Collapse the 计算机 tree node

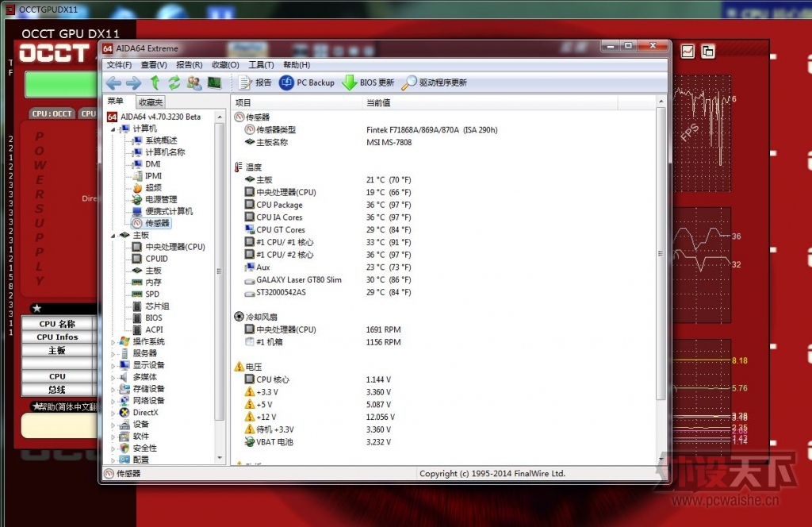pos(113,129)
